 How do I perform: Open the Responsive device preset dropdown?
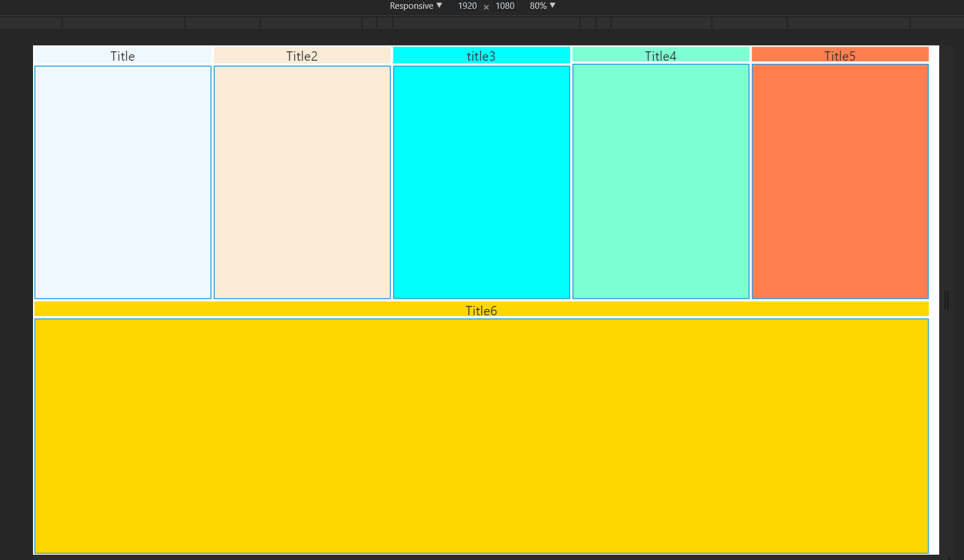coord(413,6)
